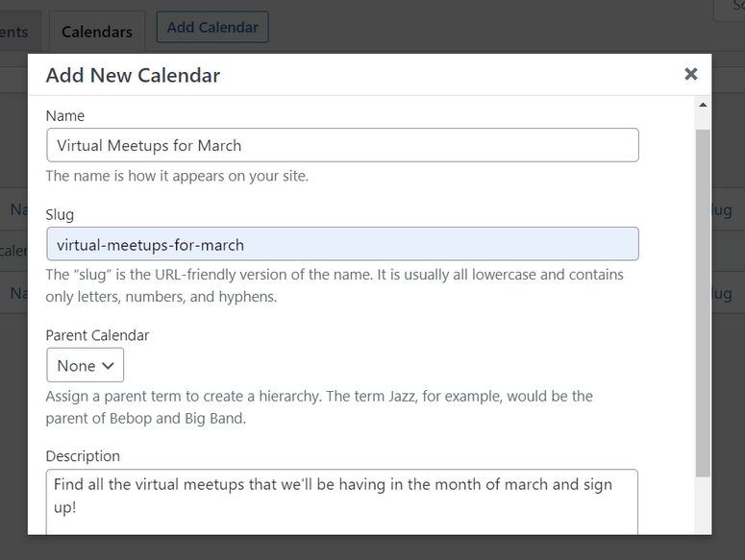Screen dimensions: 745x560
Task: Click the partially visible Screen Options button
Action: (732, 8)
